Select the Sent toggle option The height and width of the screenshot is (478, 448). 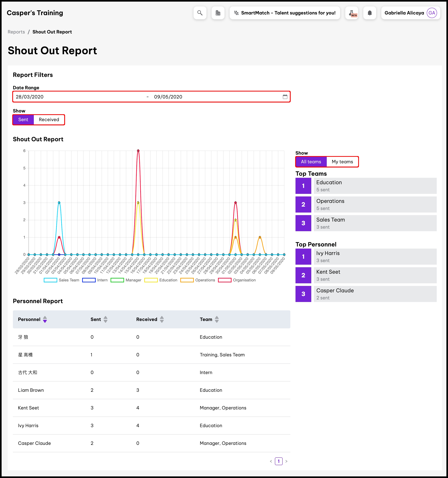click(x=23, y=120)
